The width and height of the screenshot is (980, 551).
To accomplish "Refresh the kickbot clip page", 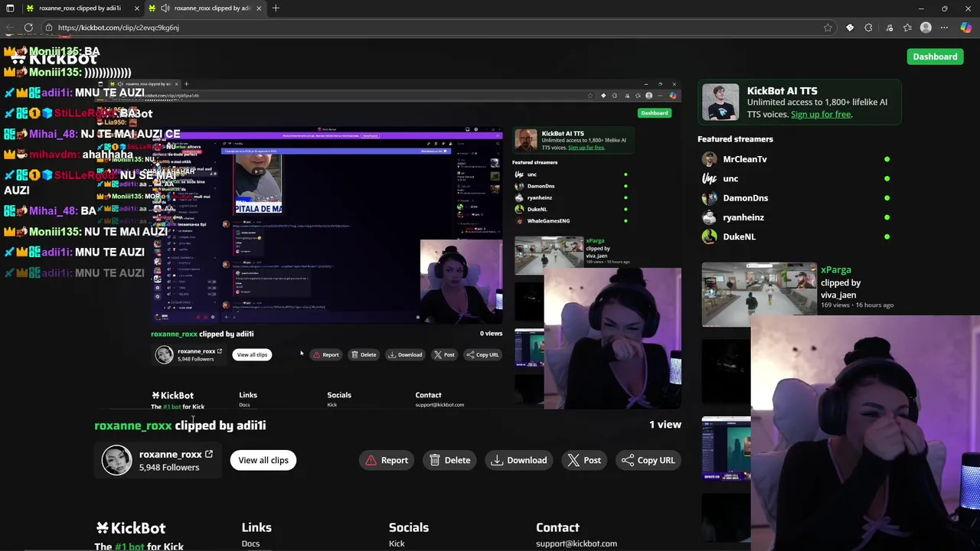I will pos(28,28).
